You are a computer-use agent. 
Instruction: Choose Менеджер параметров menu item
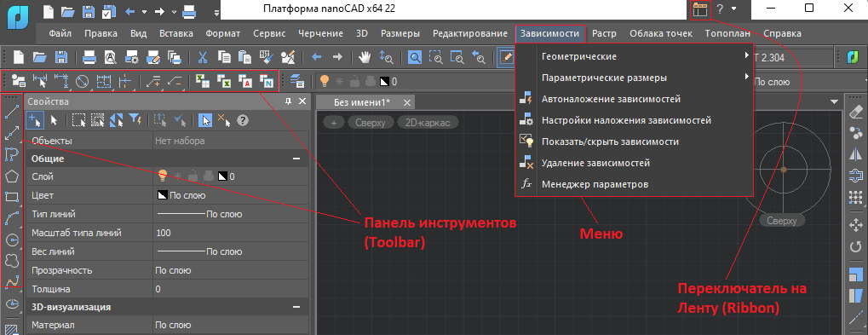point(635,184)
